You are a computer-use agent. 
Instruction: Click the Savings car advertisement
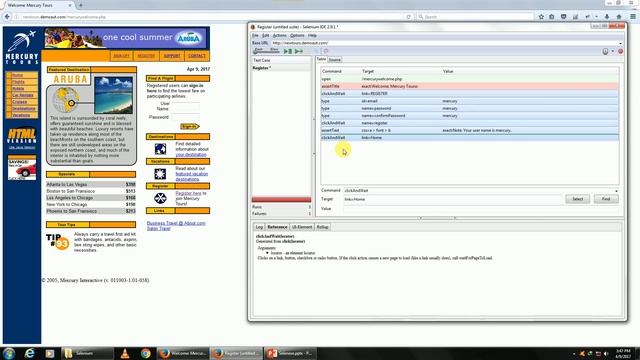click(22, 169)
